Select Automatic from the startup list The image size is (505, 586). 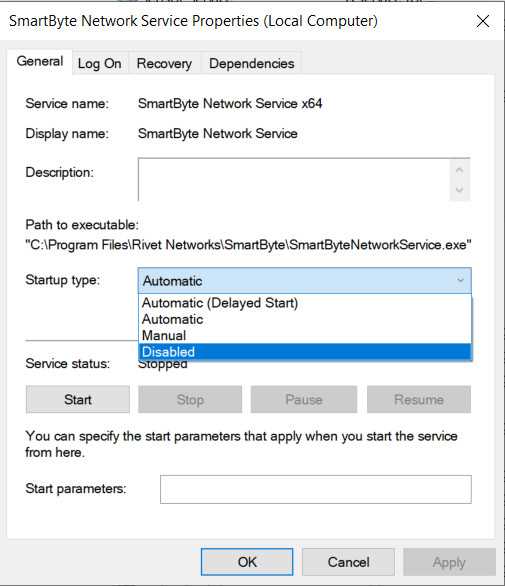305,319
